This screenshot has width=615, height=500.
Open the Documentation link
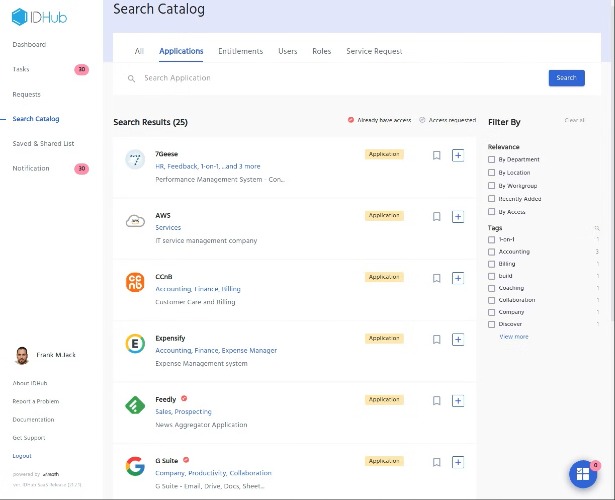(33, 420)
